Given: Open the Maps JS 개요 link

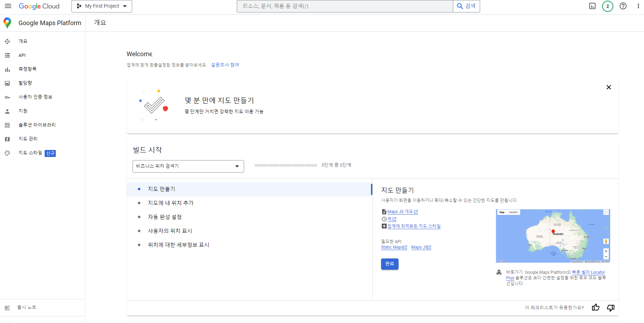Looking at the screenshot, I should click(x=402, y=212).
